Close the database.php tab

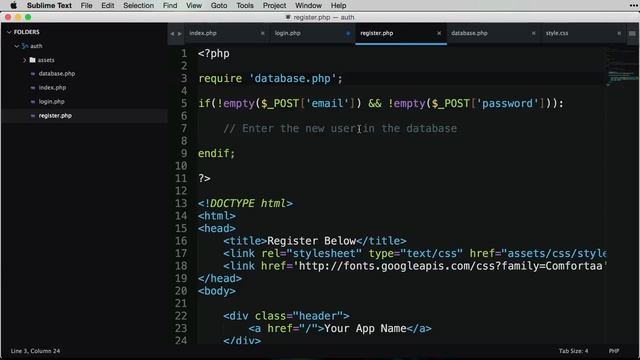click(533, 33)
